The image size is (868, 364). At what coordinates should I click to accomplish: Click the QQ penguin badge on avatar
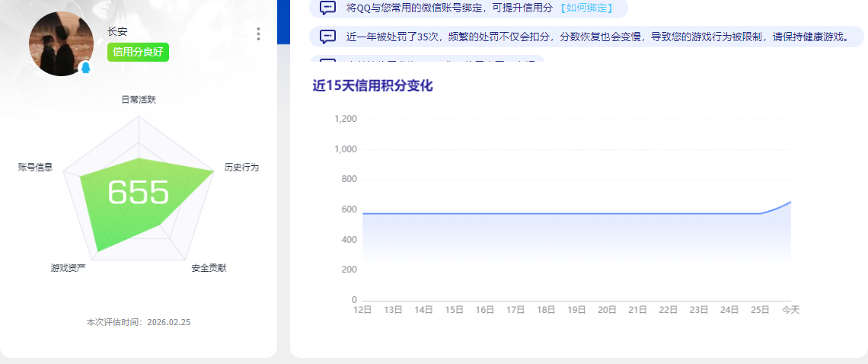[85, 68]
